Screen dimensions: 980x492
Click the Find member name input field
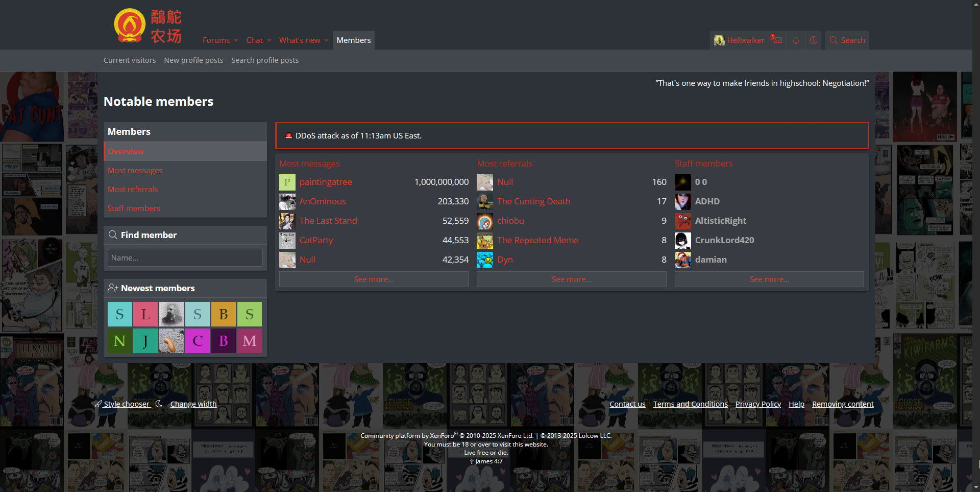click(185, 258)
